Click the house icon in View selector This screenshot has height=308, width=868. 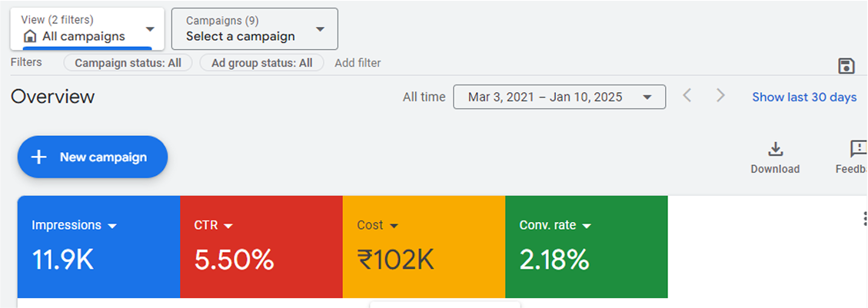point(30,36)
